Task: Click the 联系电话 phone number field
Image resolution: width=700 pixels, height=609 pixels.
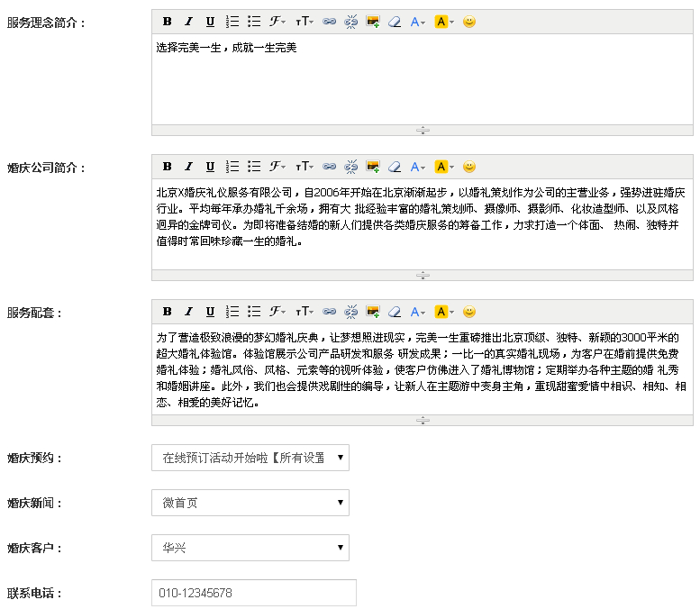Action: [253, 593]
